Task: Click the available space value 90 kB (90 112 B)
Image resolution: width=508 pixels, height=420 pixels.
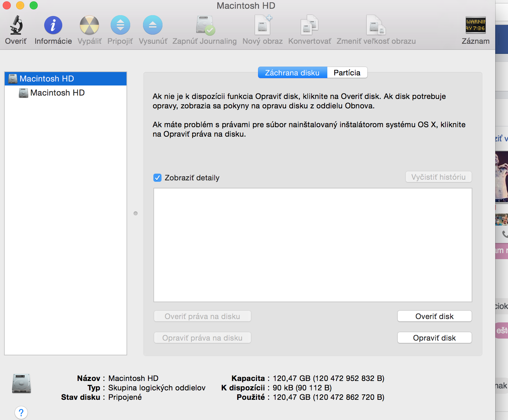Action: pyautogui.click(x=302, y=388)
